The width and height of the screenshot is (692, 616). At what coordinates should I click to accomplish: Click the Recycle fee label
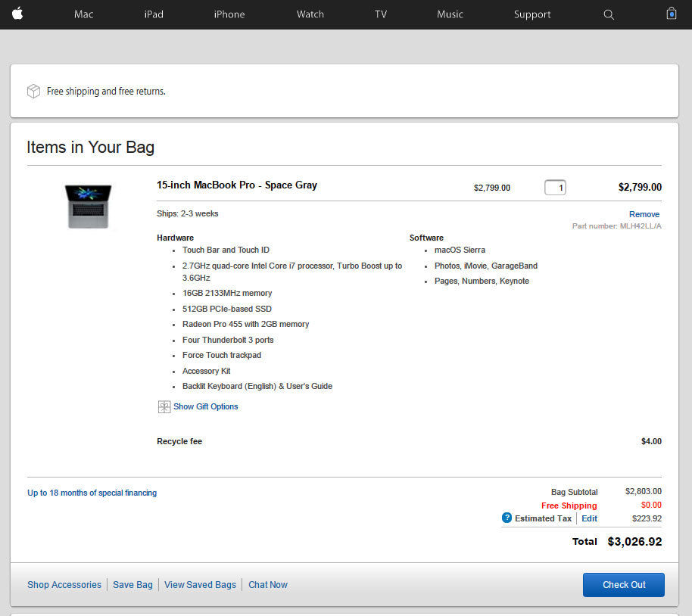coord(179,441)
